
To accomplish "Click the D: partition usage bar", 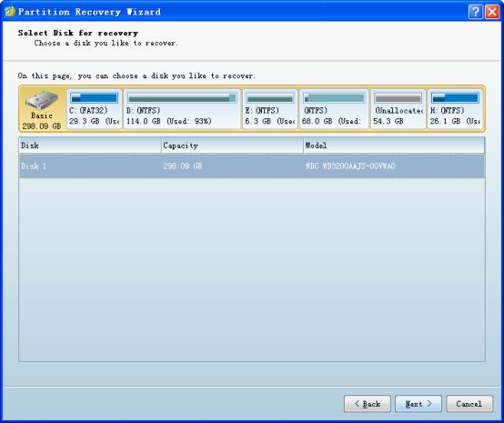I will tap(182, 98).
